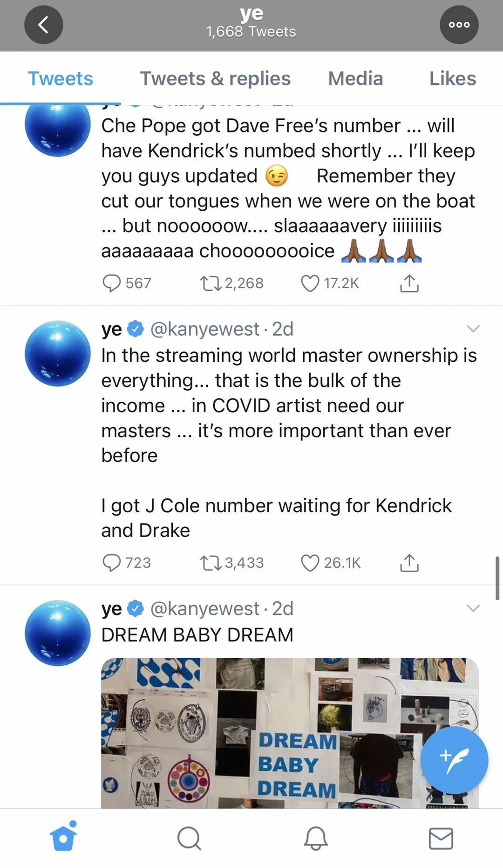Screen dimensions: 503x868
Task: Switch to the Media tab
Action: (355, 78)
